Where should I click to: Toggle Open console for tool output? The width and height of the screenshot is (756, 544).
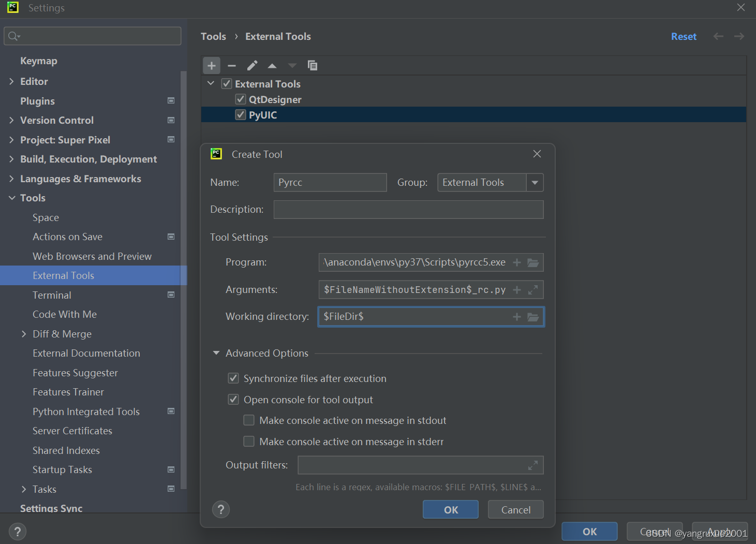[x=233, y=400]
